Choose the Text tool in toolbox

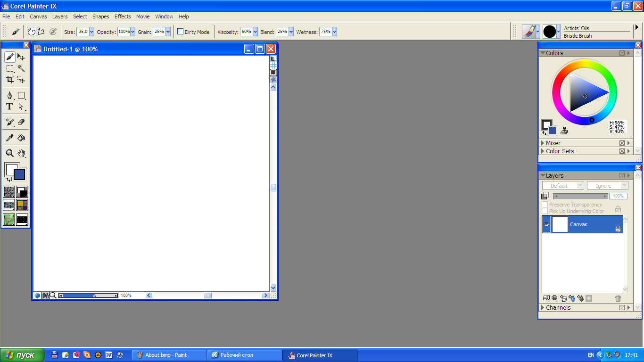point(9,107)
